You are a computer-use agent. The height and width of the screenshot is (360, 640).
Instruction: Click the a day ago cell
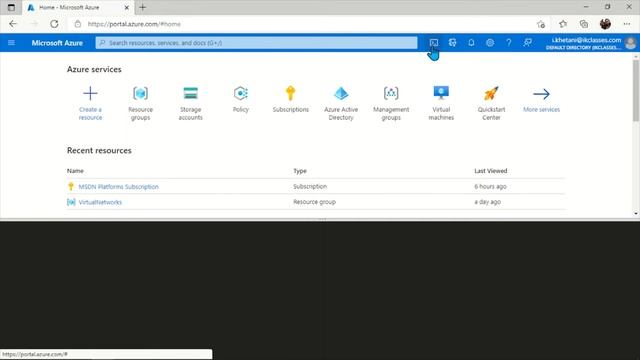click(x=487, y=202)
